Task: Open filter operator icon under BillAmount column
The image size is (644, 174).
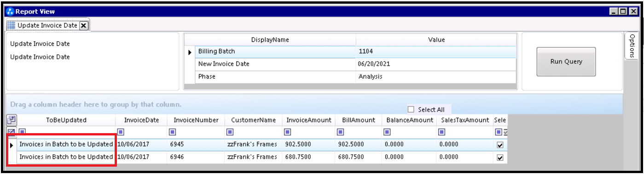Action: coord(340,132)
